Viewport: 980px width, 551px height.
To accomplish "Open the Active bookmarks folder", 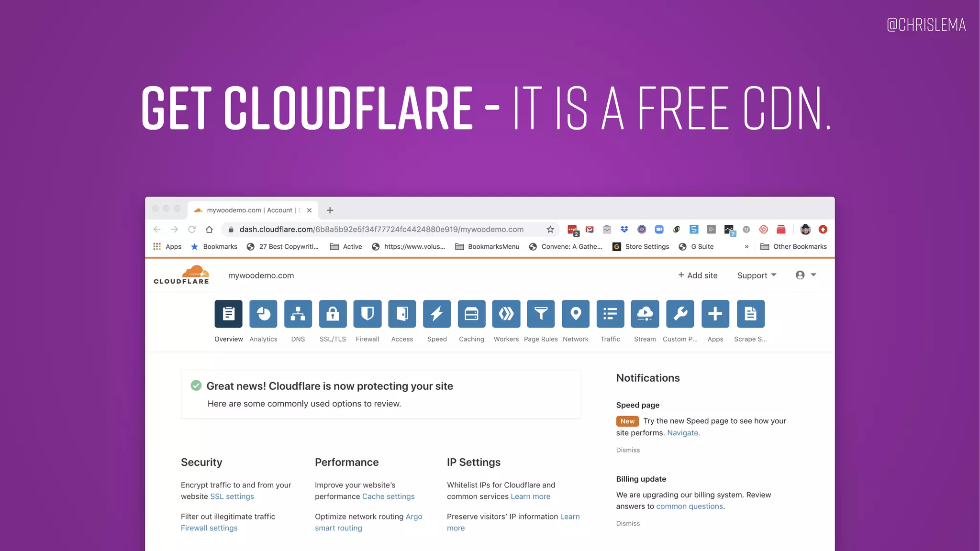I will point(346,246).
